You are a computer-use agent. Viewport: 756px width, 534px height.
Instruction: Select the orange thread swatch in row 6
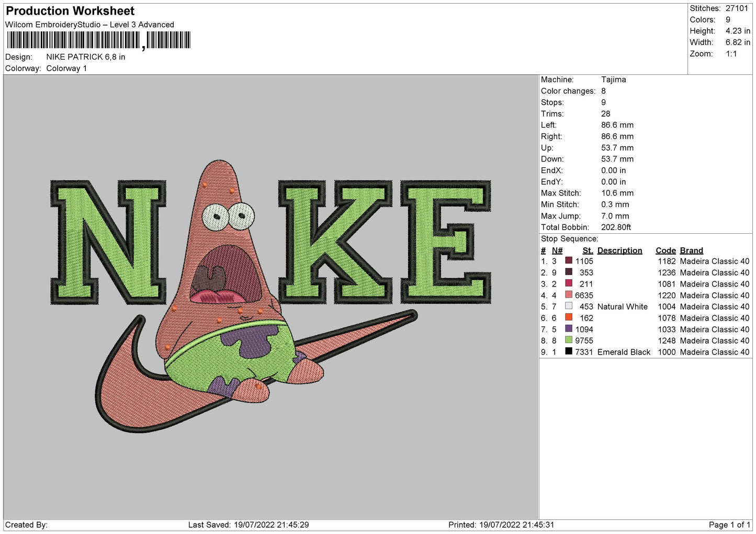[x=569, y=318]
